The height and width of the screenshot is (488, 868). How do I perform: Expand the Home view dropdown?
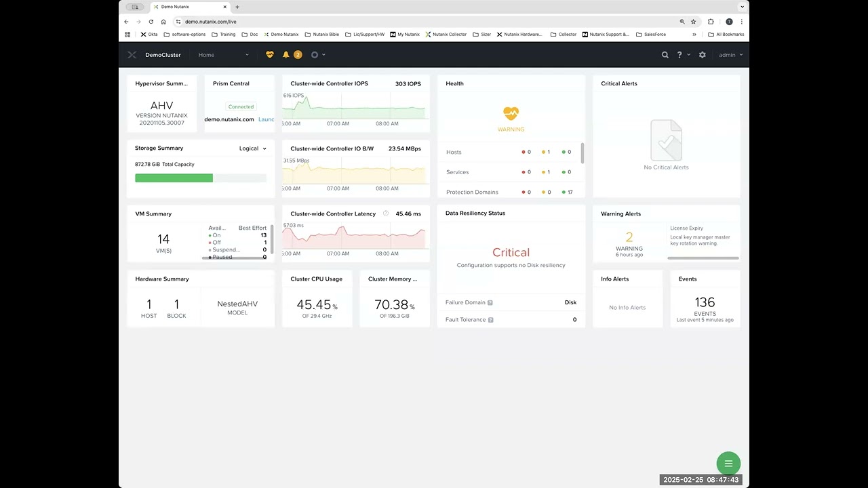[224, 55]
